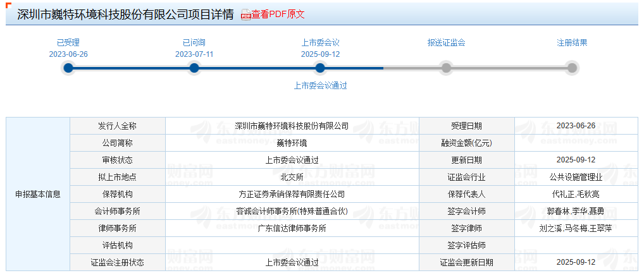Screen dimensions: 644x273
Task: Click the 律师事务所 label cell
Action: (x=118, y=228)
